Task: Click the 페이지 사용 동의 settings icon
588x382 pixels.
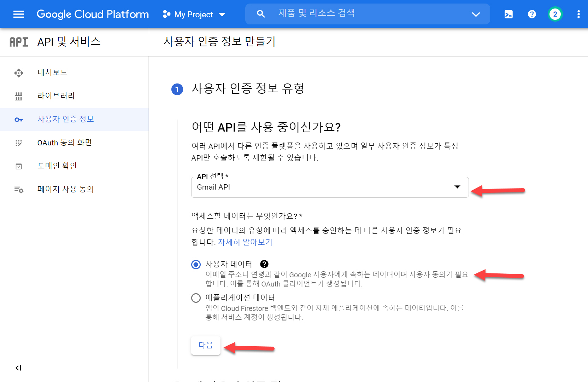Action: [18, 189]
